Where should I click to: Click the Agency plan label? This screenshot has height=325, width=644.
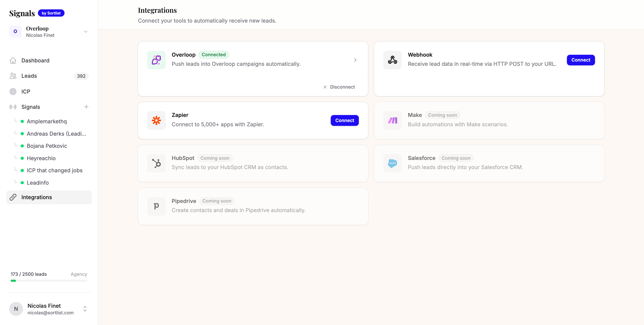pos(79,274)
